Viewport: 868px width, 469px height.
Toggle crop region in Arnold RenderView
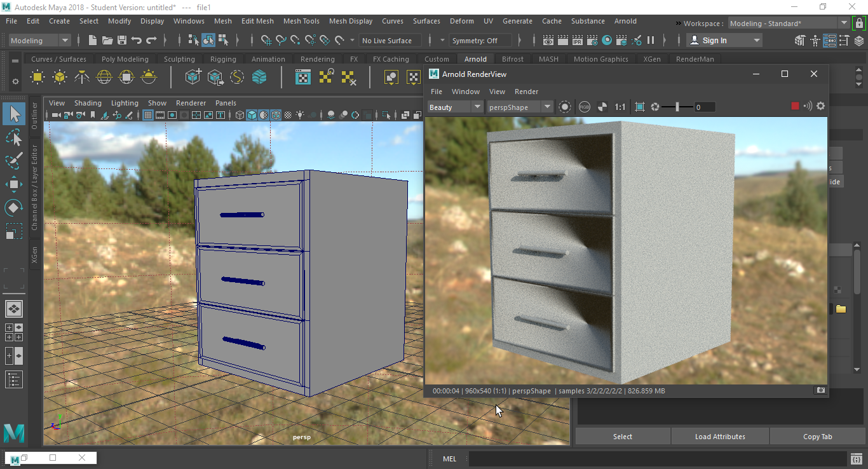[640, 107]
